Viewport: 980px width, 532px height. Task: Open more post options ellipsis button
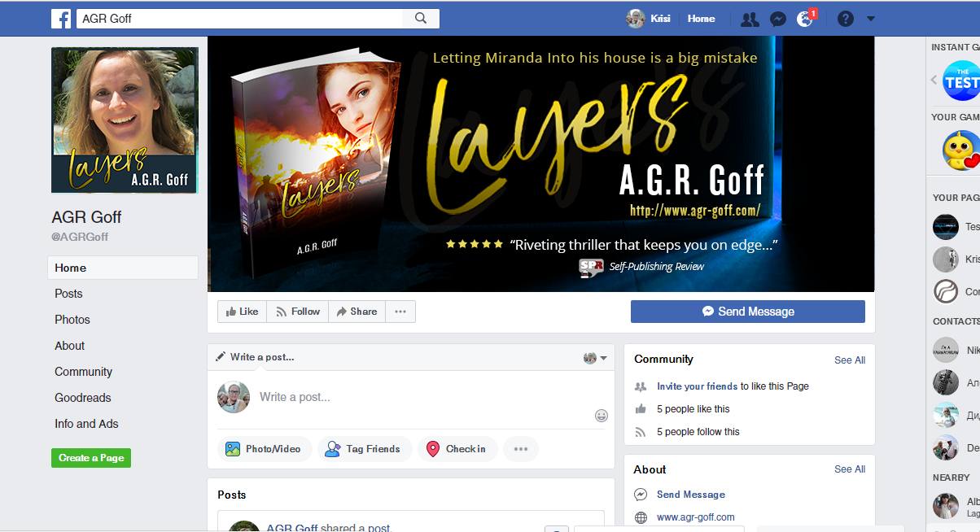[521, 449]
